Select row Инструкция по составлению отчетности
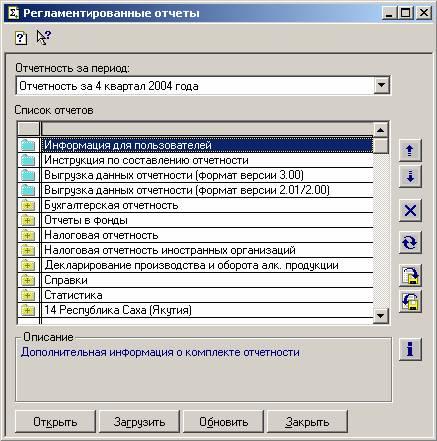The width and height of the screenshot is (437, 441). coord(207,160)
